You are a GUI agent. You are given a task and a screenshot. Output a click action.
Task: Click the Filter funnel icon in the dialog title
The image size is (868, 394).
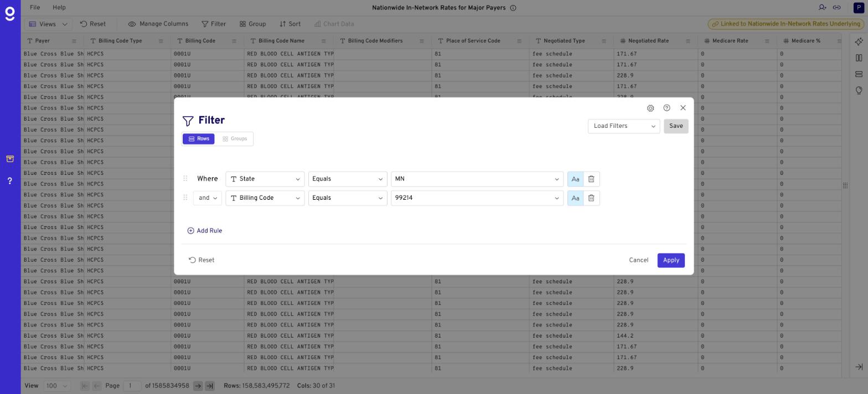[x=188, y=121]
